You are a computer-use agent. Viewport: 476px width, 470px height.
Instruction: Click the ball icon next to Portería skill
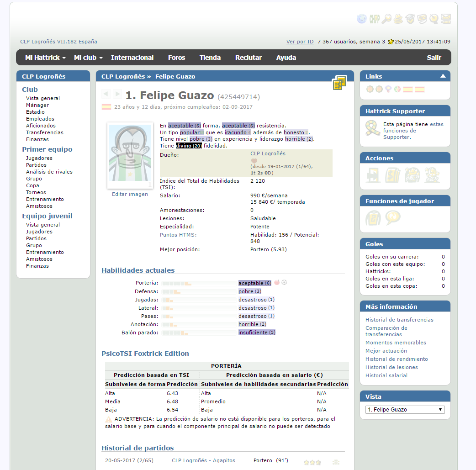(x=284, y=282)
